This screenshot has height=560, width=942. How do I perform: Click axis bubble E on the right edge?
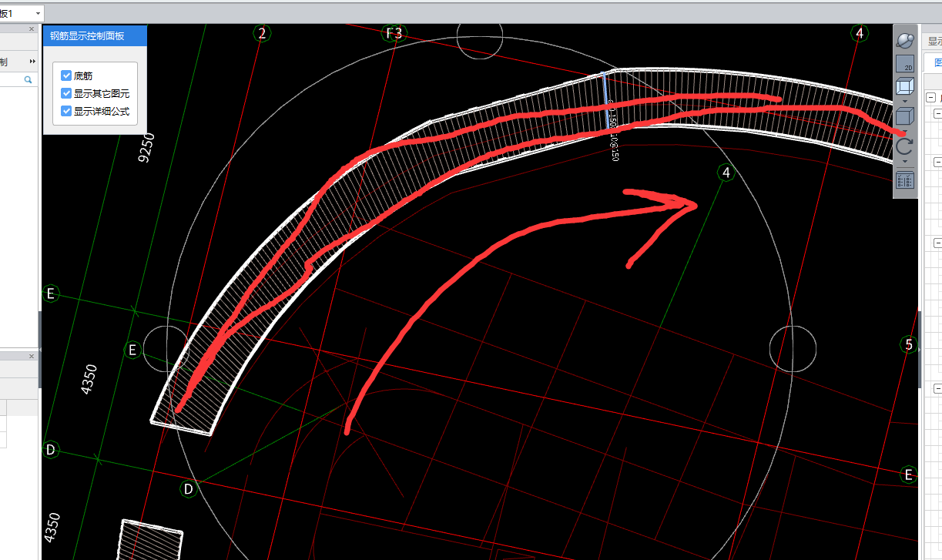909,474
